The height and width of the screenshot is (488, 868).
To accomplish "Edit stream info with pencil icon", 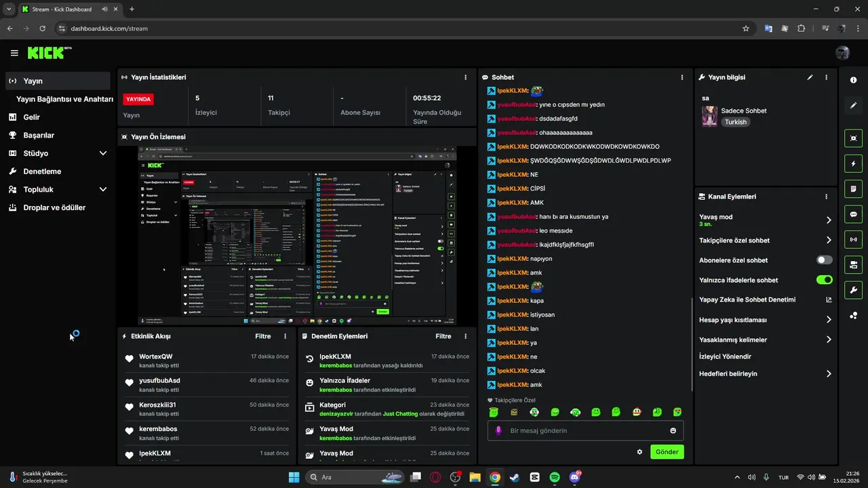I will tap(810, 77).
